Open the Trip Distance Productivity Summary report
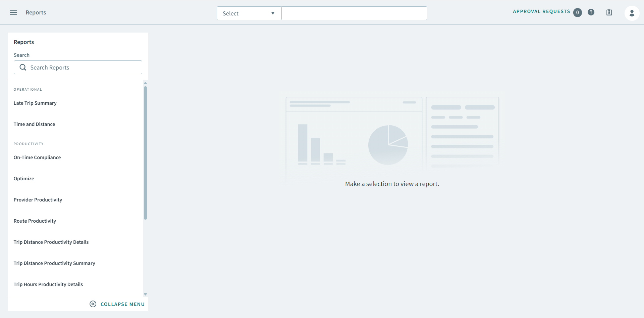The width and height of the screenshot is (644, 318). coord(54,263)
